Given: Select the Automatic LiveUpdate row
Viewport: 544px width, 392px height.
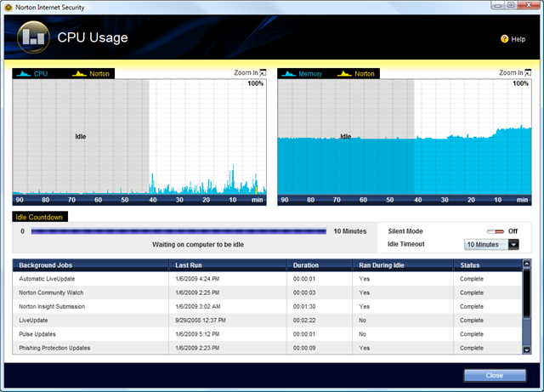Looking at the screenshot, I should click(x=267, y=279).
